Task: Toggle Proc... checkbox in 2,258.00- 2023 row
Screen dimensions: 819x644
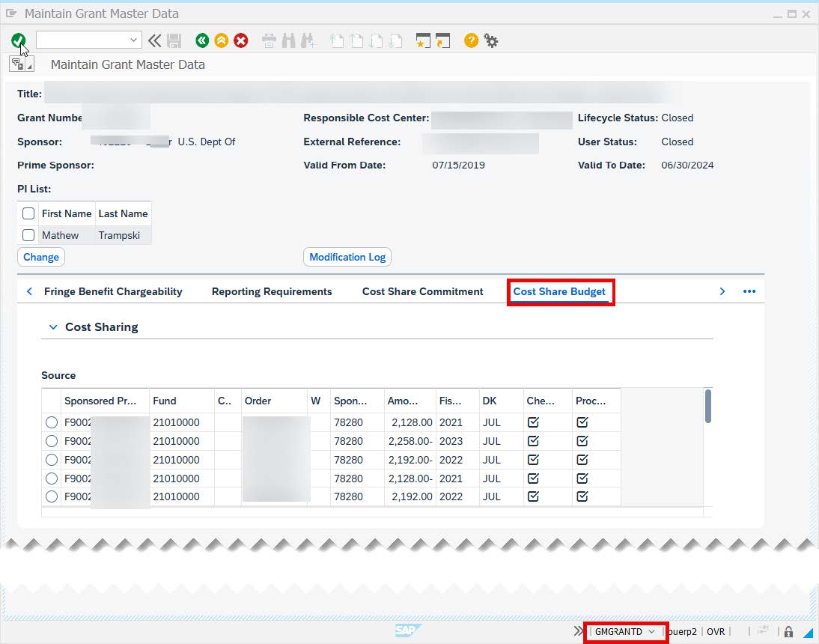Action: point(582,441)
